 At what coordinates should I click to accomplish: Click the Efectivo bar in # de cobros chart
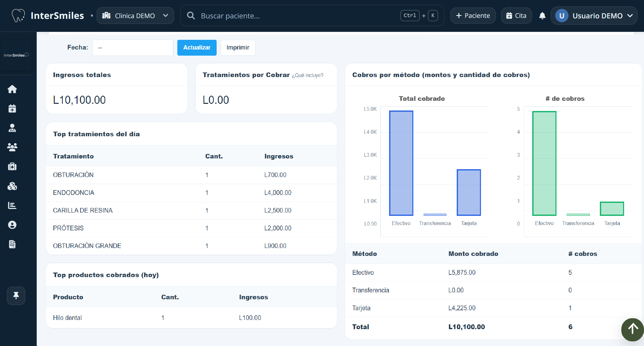[x=544, y=163]
